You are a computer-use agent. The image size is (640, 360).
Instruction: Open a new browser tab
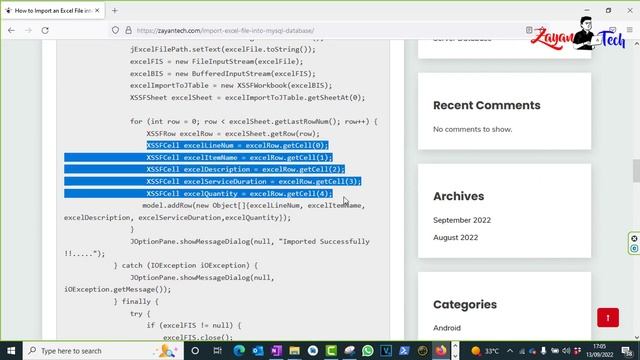click(115, 11)
